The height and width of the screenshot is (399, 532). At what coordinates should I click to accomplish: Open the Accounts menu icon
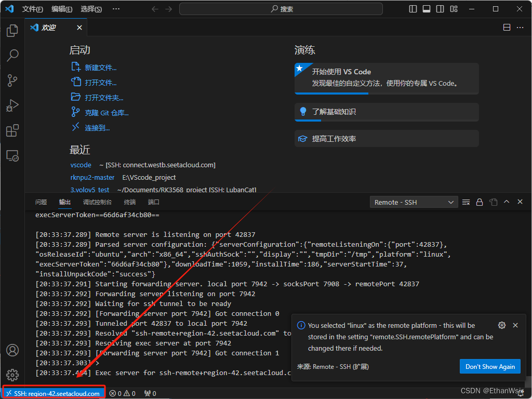[12, 350]
